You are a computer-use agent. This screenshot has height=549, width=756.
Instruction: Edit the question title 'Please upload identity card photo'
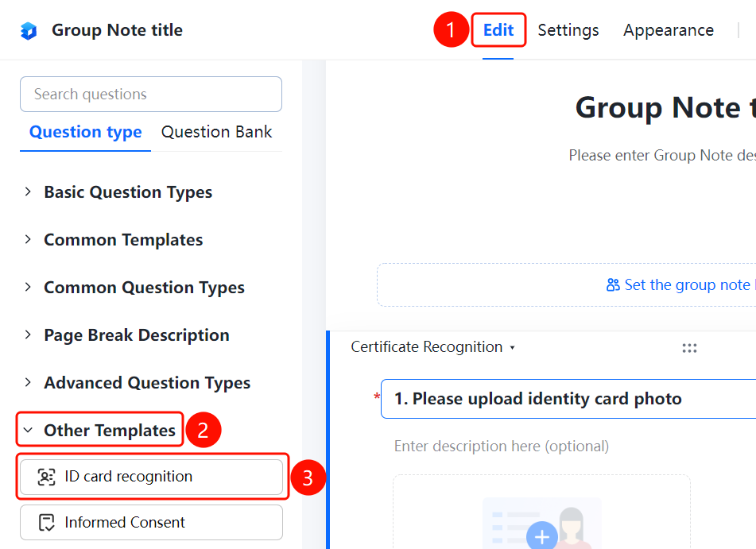[568, 399]
